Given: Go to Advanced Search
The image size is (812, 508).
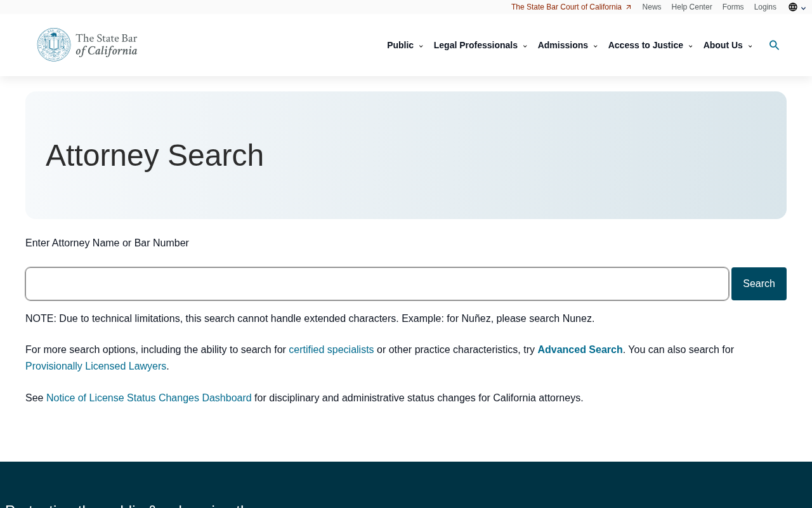Looking at the screenshot, I should 580,350.
